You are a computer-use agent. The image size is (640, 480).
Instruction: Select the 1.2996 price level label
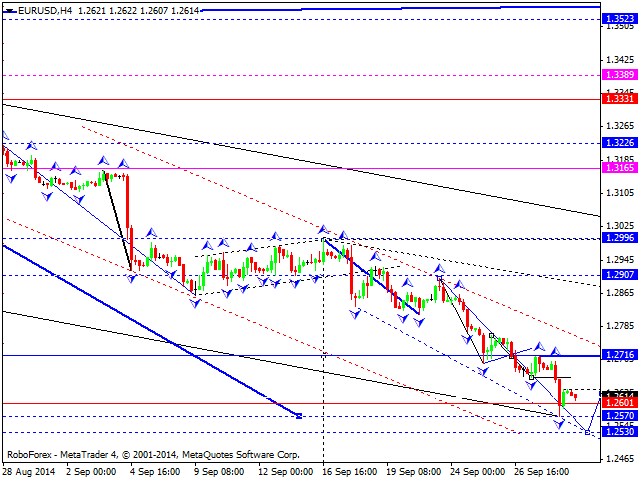point(616,239)
